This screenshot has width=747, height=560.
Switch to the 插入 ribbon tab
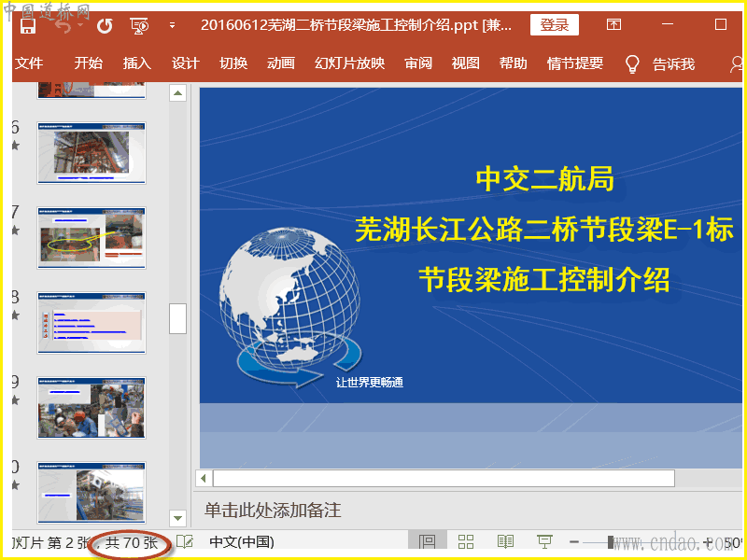tap(136, 63)
